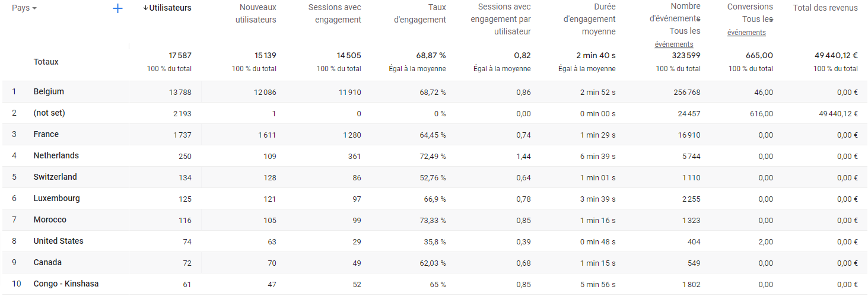Select the Belgium country row
Image resolution: width=868 pixels, height=296 pixels.
[x=49, y=91]
